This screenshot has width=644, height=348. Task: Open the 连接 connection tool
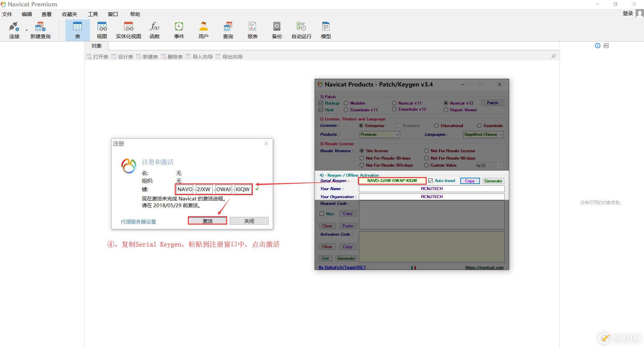[x=14, y=30]
